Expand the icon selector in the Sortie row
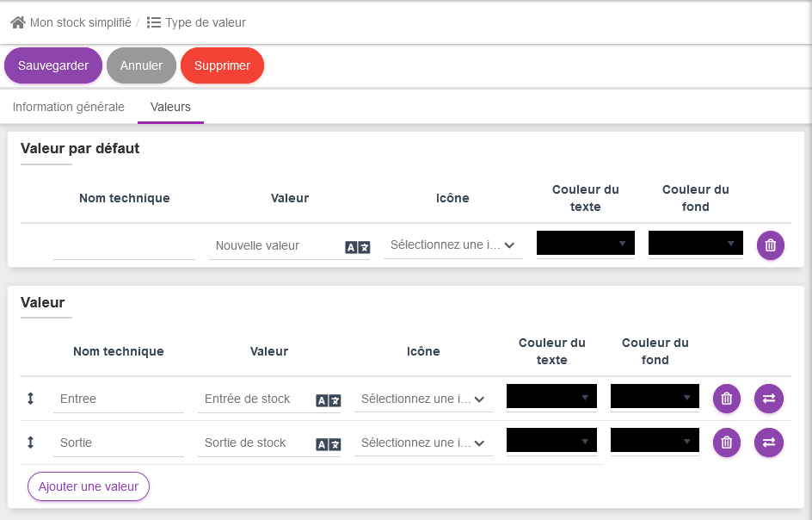812x520 pixels. coord(423,443)
